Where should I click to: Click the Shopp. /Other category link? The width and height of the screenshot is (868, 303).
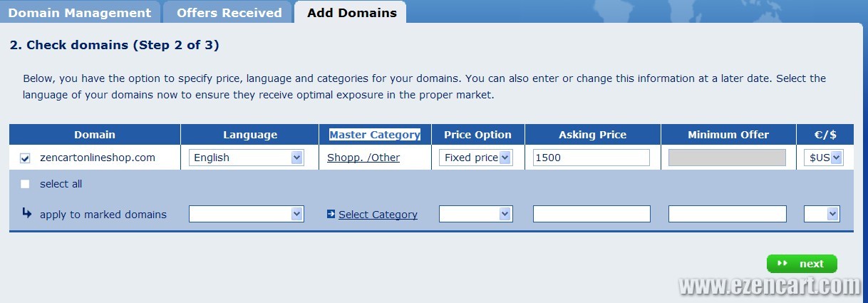(x=363, y=158)
